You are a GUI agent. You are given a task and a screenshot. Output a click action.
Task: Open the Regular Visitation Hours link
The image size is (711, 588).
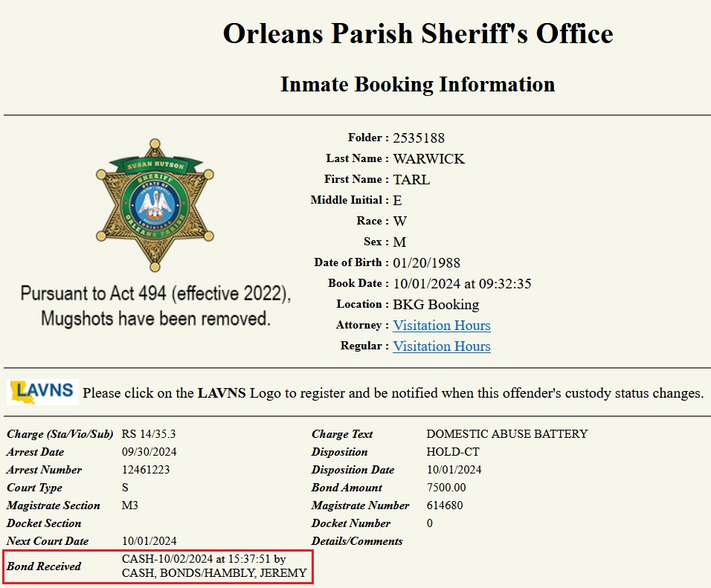coord(442,346)
